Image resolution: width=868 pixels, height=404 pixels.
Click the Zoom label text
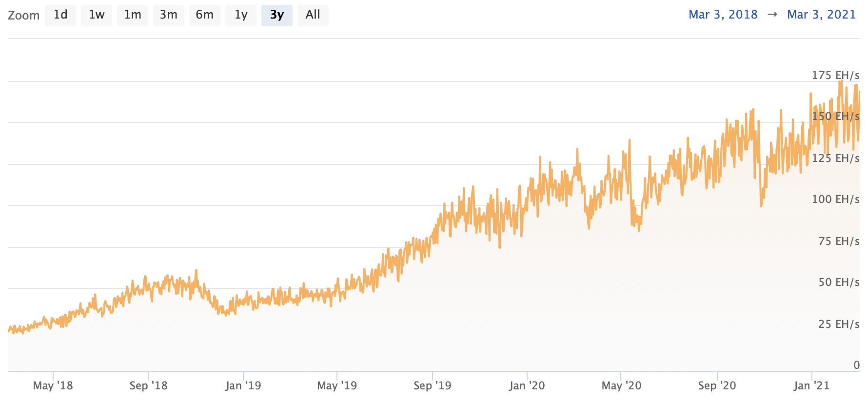[24, 15]
